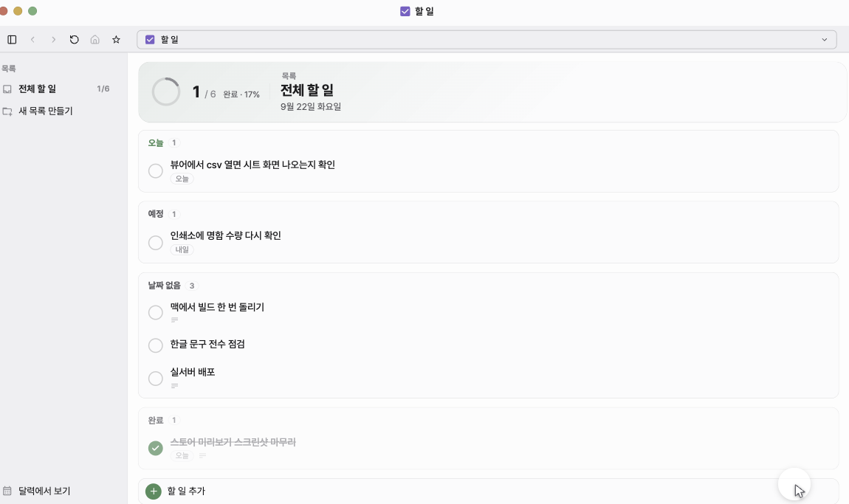Check off 인쇄소에 명함 수량 다시 확인
The height and width of the screenshot is (504, 849).
point(155,243)
